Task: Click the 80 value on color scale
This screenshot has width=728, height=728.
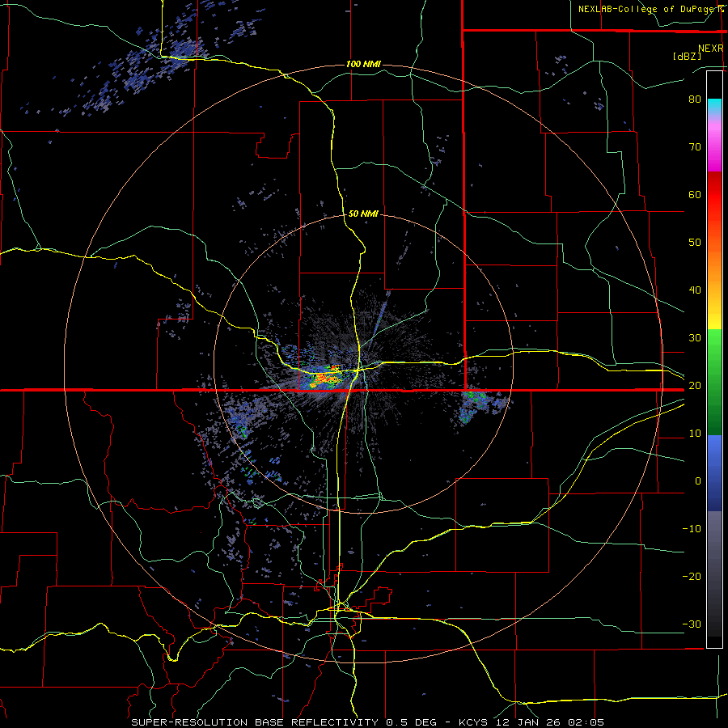Action: click(x=695, y=99)
